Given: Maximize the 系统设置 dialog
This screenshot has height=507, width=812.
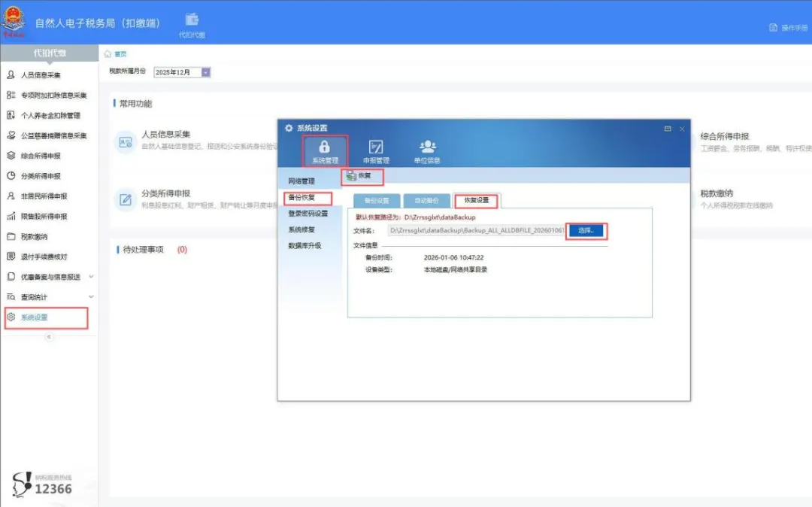Looking at the screenshot, I should (668, 129).
